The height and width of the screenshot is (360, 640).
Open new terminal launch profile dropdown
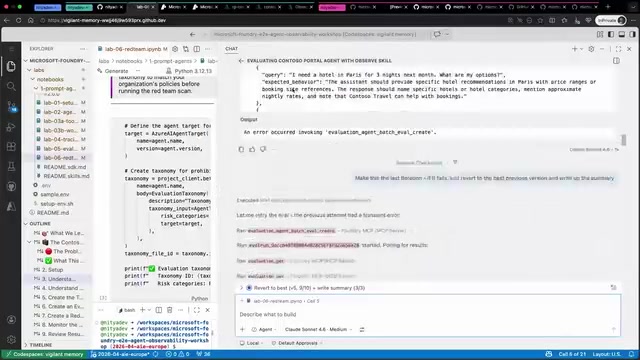(149, 310)
